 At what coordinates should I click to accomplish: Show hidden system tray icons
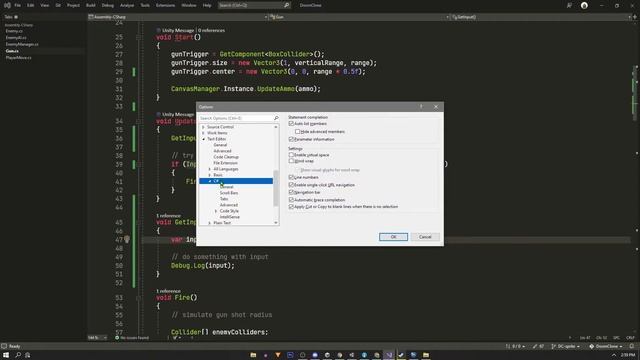point(613,355)
